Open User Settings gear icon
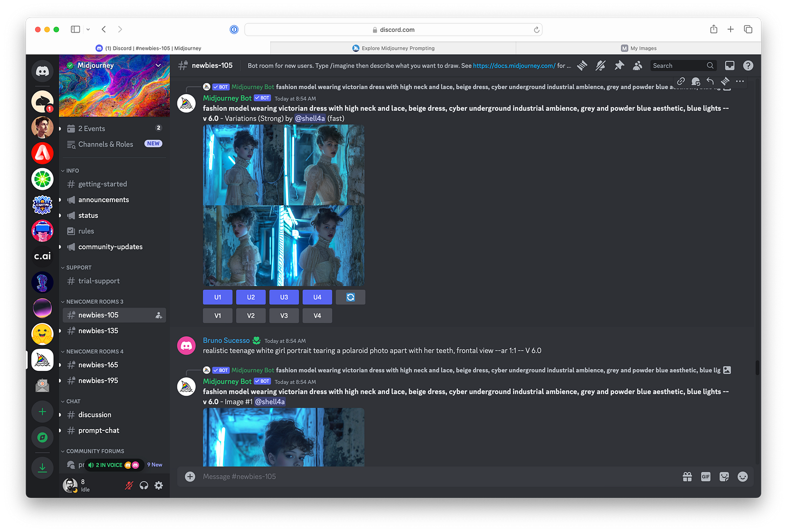Image resolution: width=787 pixels, height=532 pixels. click(158, 486)
